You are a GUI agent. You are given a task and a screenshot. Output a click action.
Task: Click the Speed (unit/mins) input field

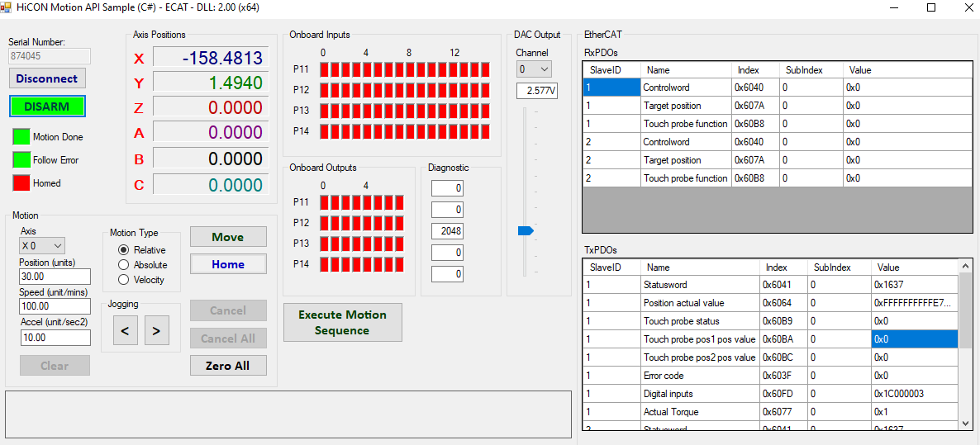point(55,306)
